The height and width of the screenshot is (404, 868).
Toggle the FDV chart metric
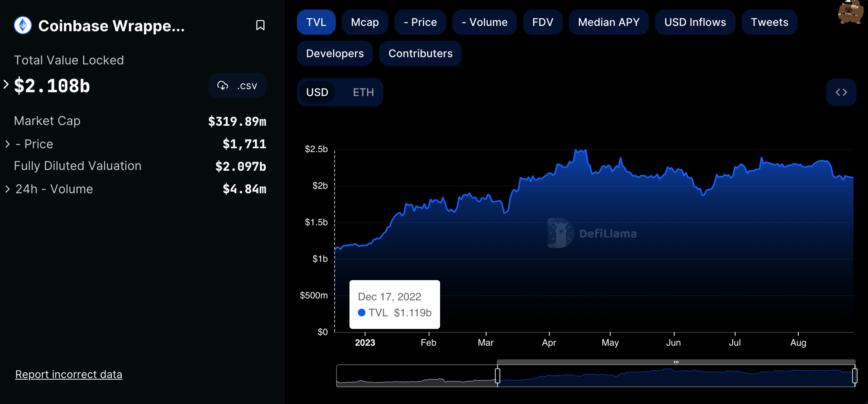543,22
